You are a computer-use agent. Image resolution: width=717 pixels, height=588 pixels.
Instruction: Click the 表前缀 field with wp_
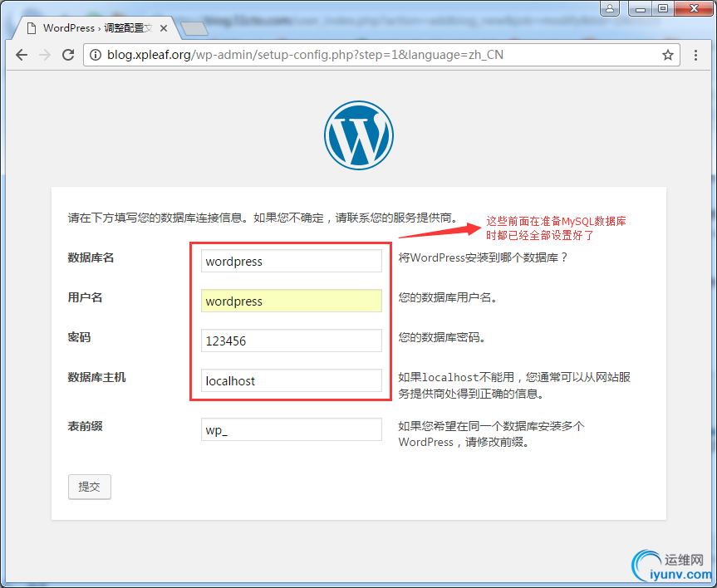pyautogui.click(x=292, y=429)
